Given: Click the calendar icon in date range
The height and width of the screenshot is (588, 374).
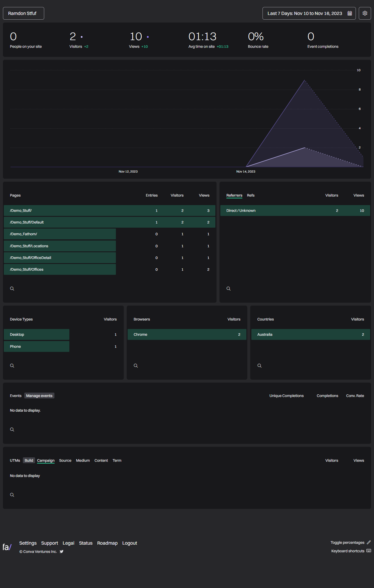Looking at the screenshot, I should pyautogui.click(x=349, y=13).
